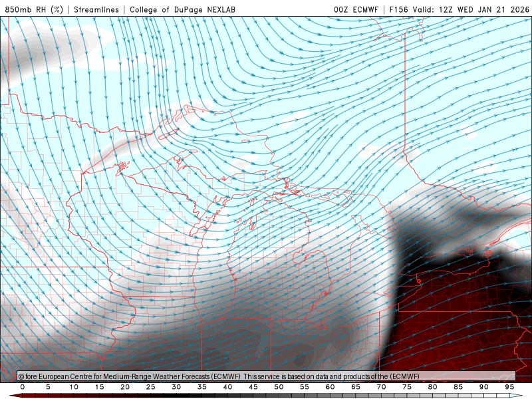Select the "00Z ECMWF" model run label

click(x=356, y=9)
